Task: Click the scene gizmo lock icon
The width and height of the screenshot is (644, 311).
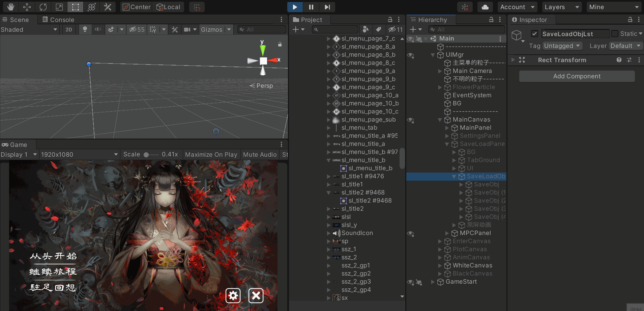Action: click(280, 44)
